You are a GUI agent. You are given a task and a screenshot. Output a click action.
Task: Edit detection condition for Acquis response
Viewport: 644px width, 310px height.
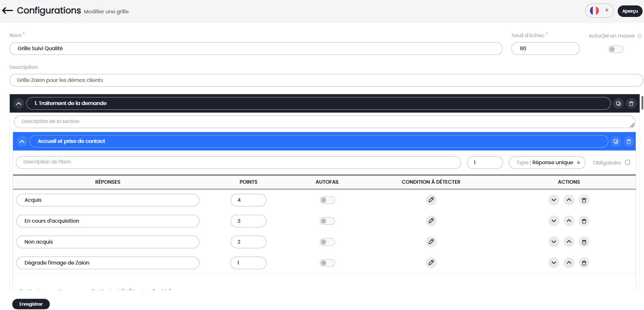(x=431, y=200)
